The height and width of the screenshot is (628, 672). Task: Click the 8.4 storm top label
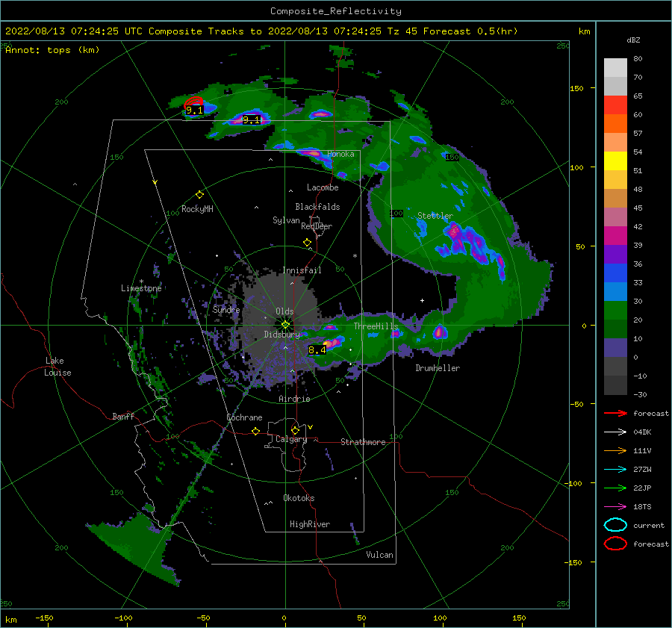pos(317,350)
